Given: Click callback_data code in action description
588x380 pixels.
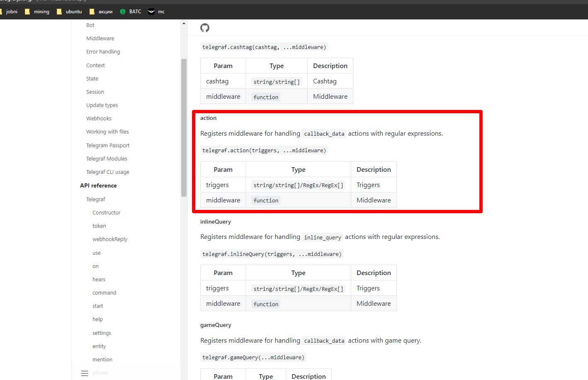Looking at the screenshot, I should tap(324, 134).
